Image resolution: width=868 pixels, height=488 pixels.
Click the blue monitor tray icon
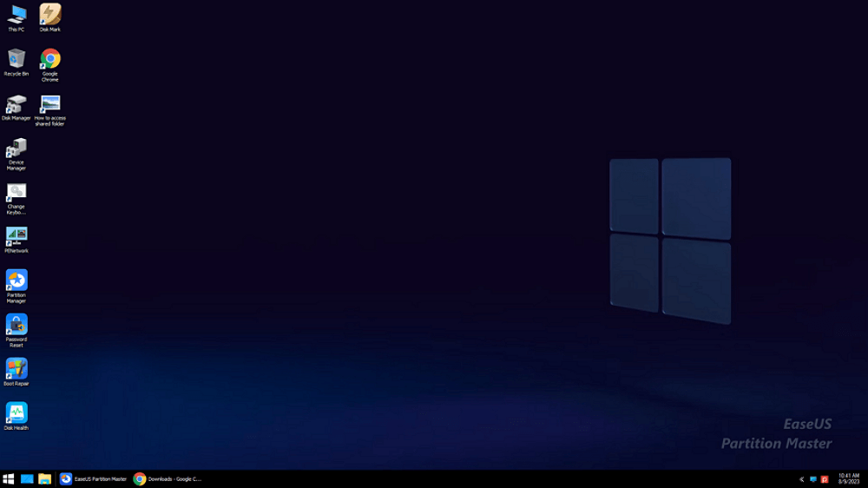(813, 479)
